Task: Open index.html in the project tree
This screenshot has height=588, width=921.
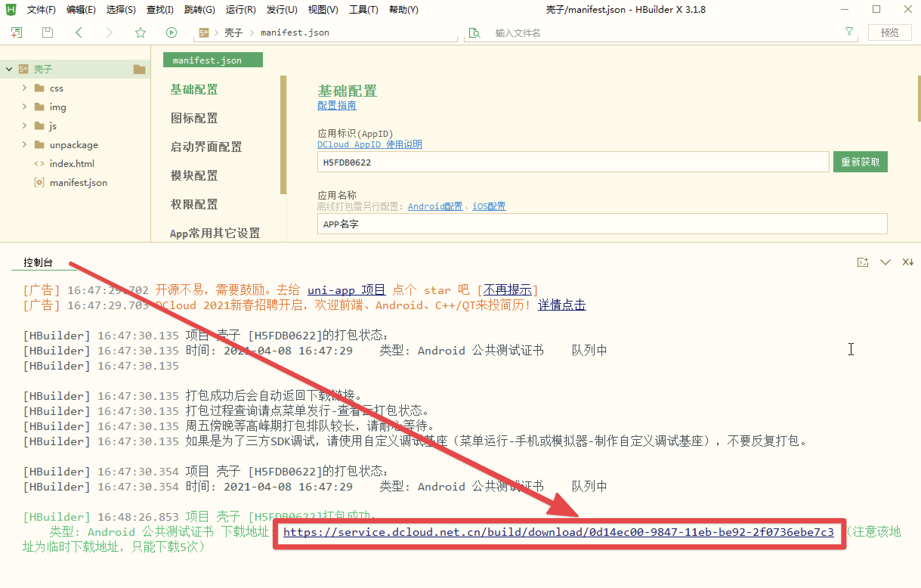Action: [71, 164]
